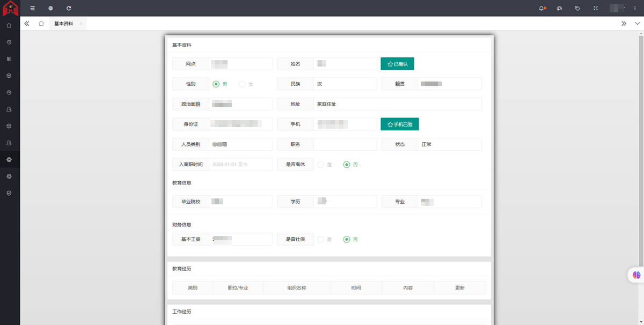The height and width of the screenshot is (325, 644).
Task: Click the 已确认 button
Action: coord(397,64)
